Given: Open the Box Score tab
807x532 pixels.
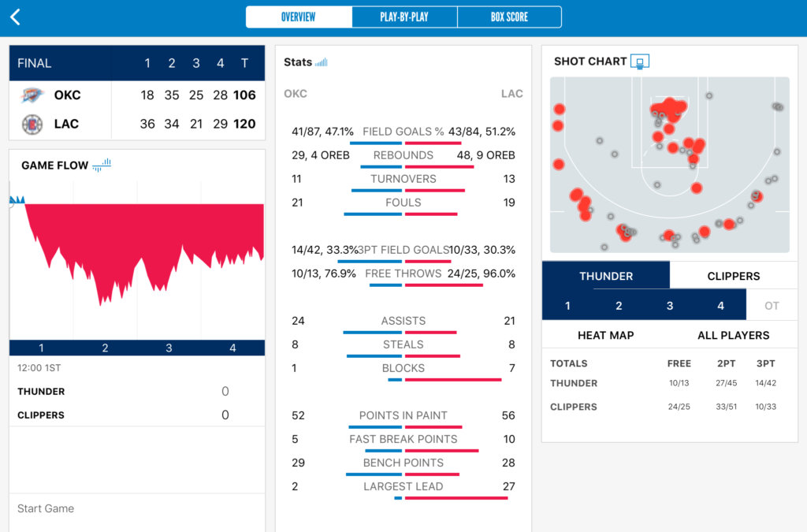Looking at the screenshot, I should tap(509, 17).
